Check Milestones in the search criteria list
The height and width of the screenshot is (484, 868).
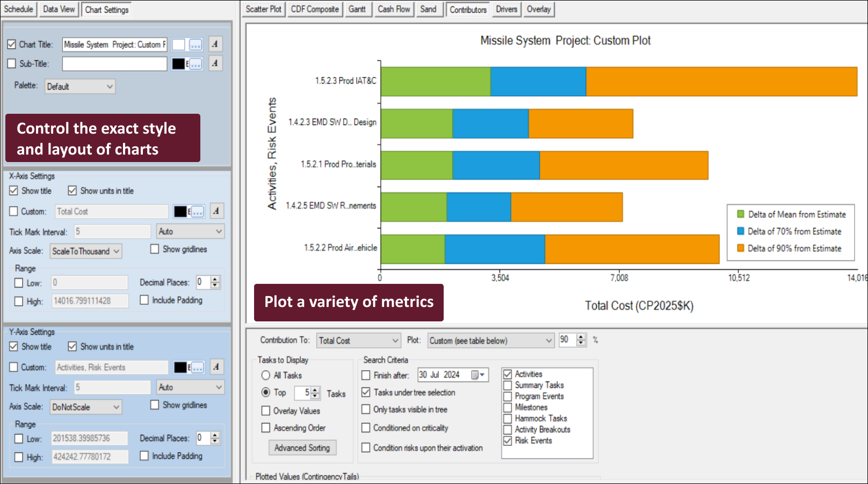(508, 407)
